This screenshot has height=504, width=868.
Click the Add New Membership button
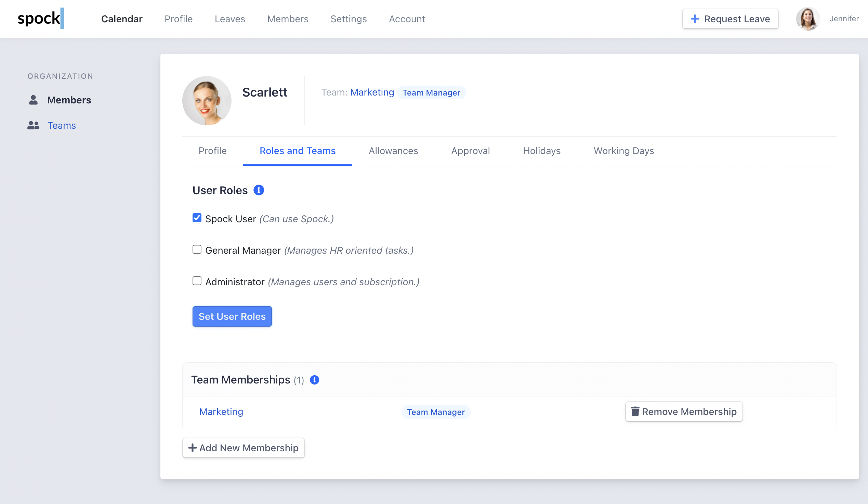pyautogui.click(x=244, y=448)
